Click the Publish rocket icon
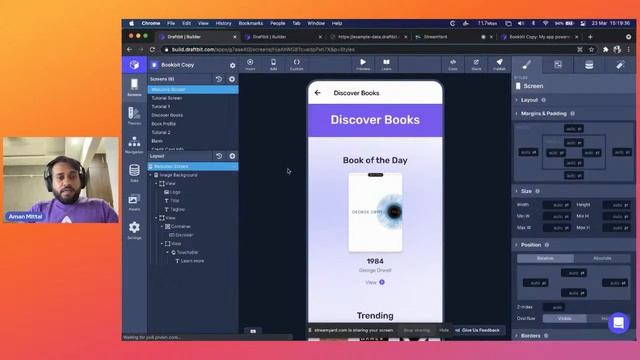This screenshot has height=360, width=640. (499, 64)
